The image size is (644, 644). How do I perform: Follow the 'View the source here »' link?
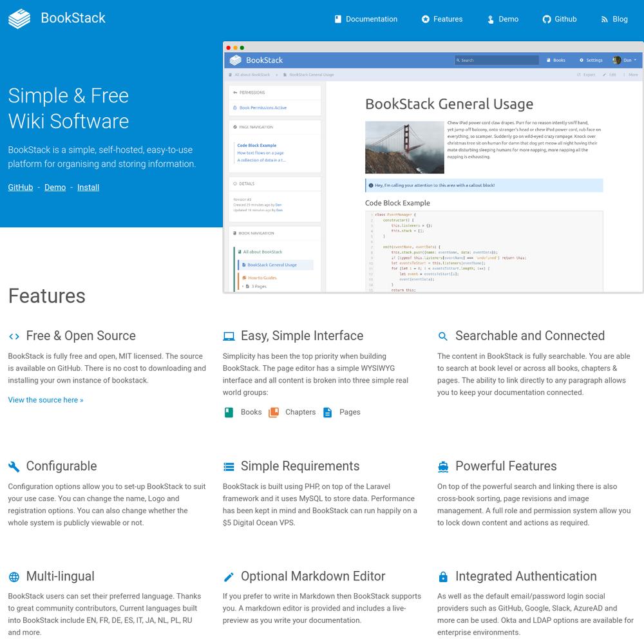46,400
